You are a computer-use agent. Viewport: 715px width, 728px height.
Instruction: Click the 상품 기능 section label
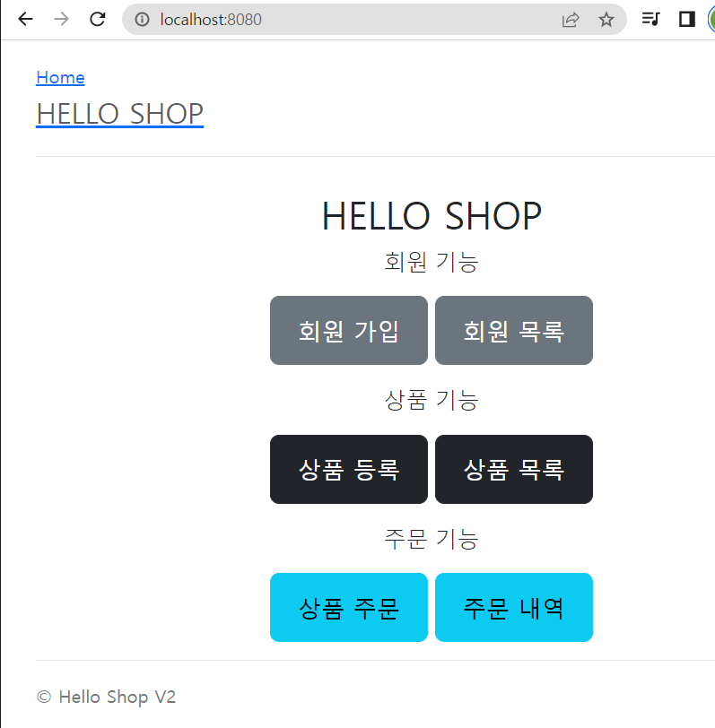point(432,400)
